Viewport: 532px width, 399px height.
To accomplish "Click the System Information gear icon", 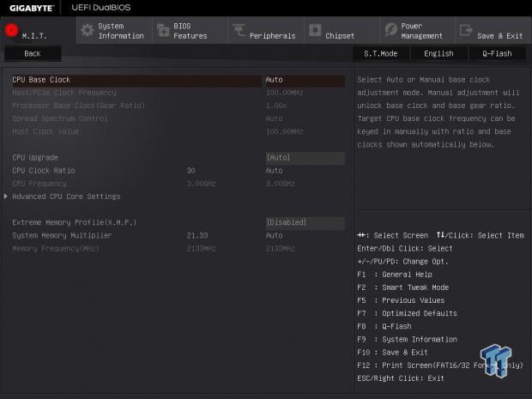I will (87, 31).
